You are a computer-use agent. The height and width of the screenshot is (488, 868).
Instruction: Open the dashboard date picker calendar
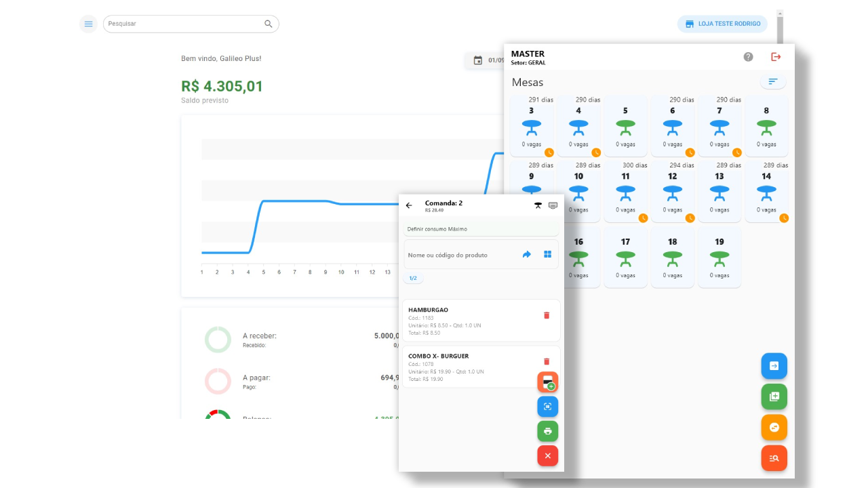tap(478, 60)
